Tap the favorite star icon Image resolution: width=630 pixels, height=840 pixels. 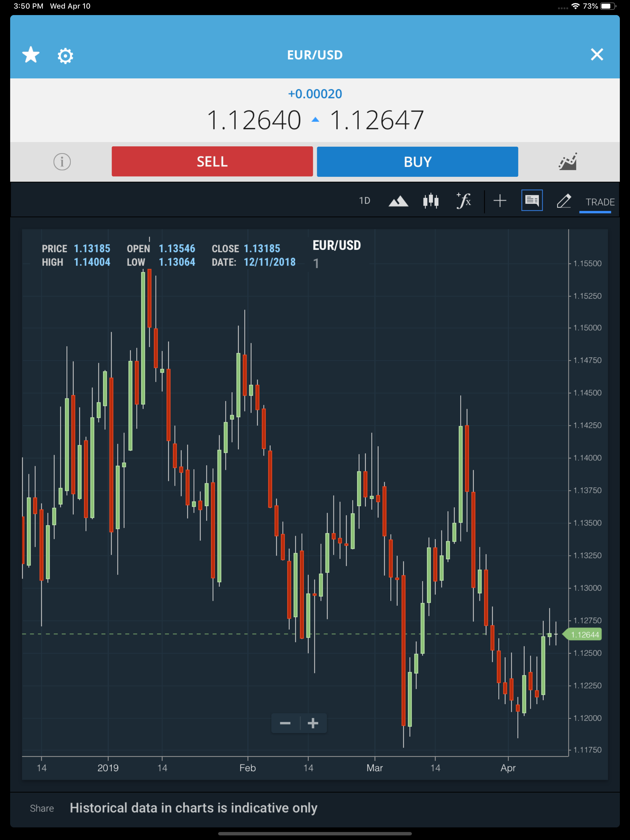pyautogui.click(x=31, y=55)
